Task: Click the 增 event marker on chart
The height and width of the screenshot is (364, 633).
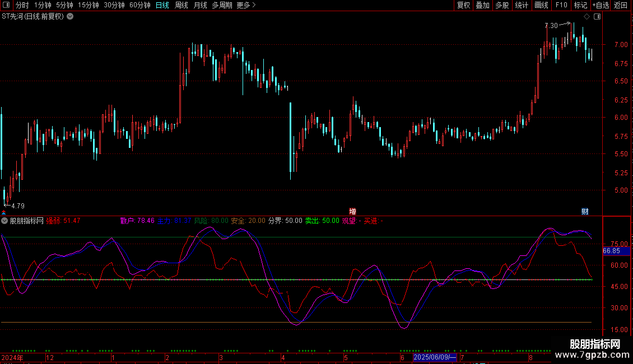Action: (353, 211)
